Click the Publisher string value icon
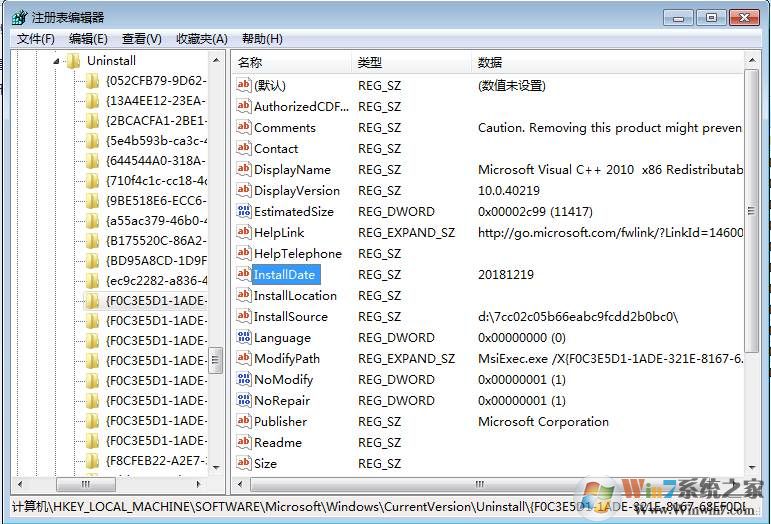The height and width of the screenshot is (524, 771). (x=243, y=422)
